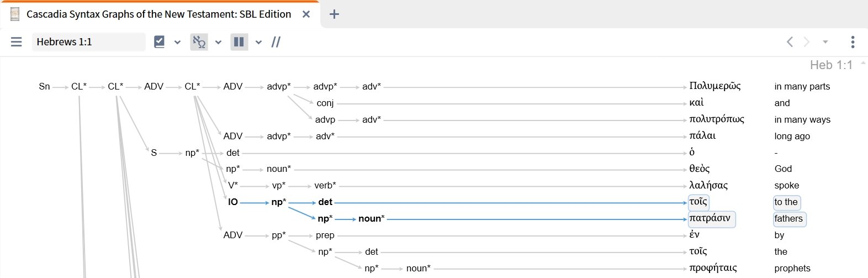Click the gloss 'in many parts'

pos(802,87)
